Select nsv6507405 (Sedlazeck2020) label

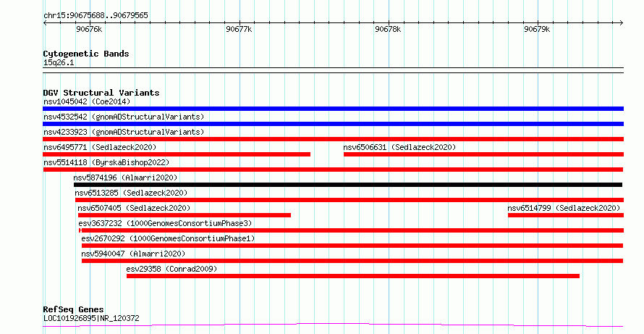[x=134, y=208]
